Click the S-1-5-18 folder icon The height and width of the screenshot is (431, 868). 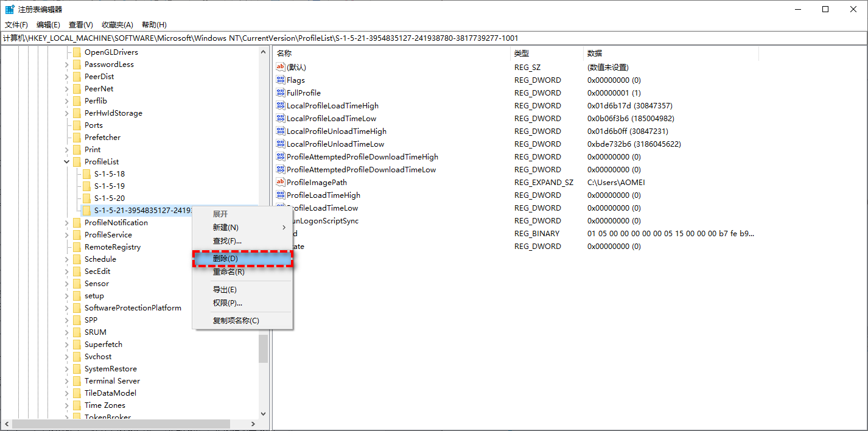pos(86,173)
